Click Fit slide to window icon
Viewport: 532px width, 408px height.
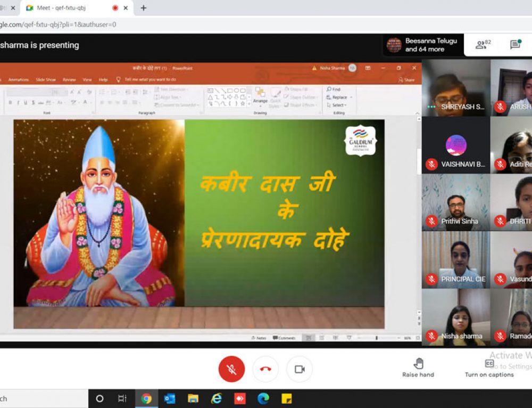point(418,338)
